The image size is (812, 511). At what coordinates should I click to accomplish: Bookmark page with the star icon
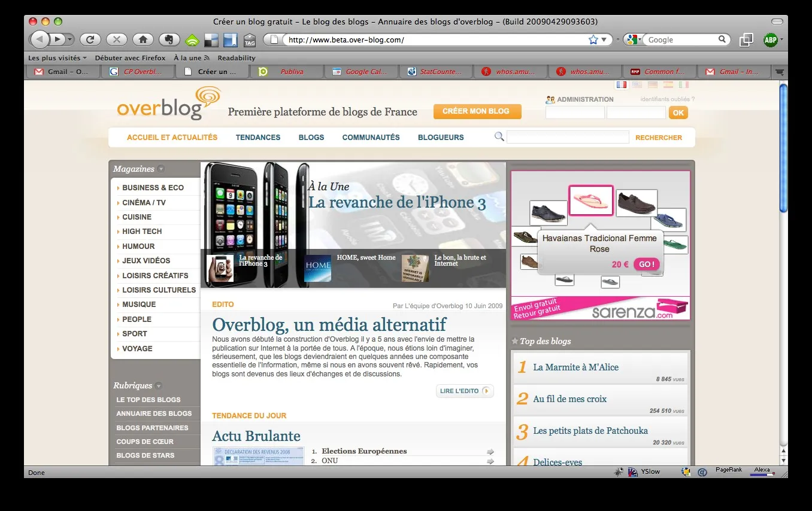point(593,39)
